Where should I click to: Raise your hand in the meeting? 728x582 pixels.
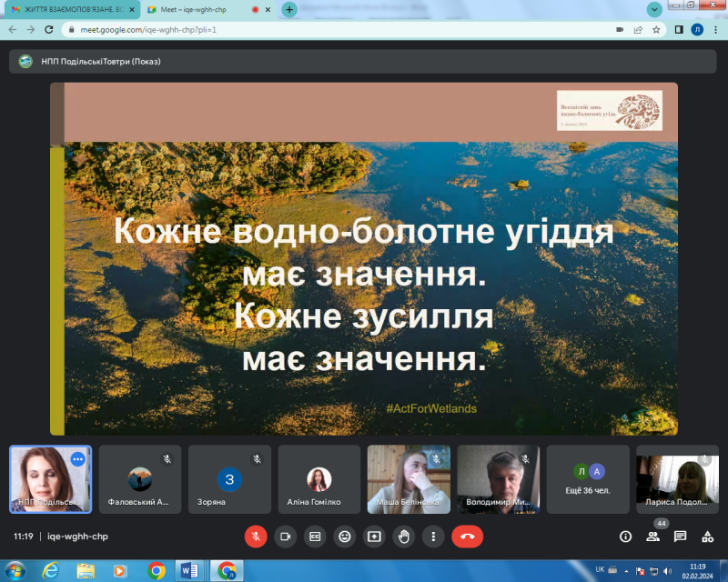403,537
